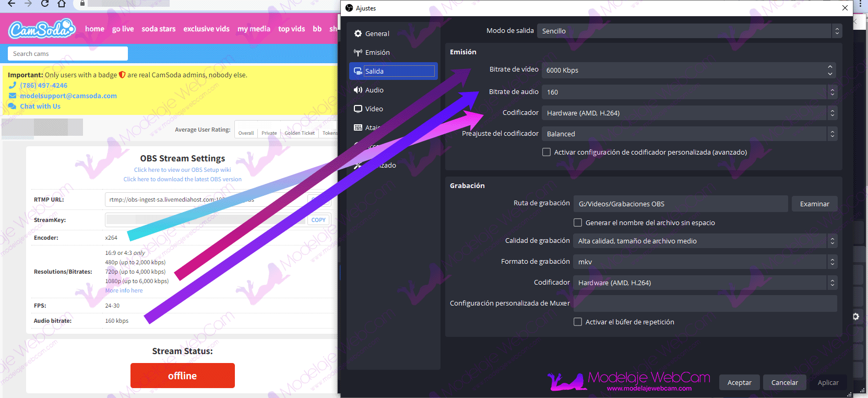The image size is (868, 398).
Task: Open my media tab
Action: [x=254, y=29]
